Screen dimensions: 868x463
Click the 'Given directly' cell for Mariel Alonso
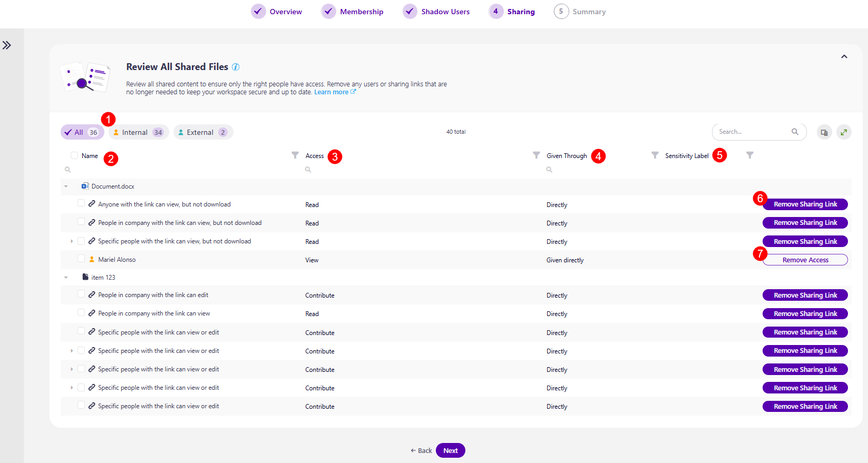point(565,260)
